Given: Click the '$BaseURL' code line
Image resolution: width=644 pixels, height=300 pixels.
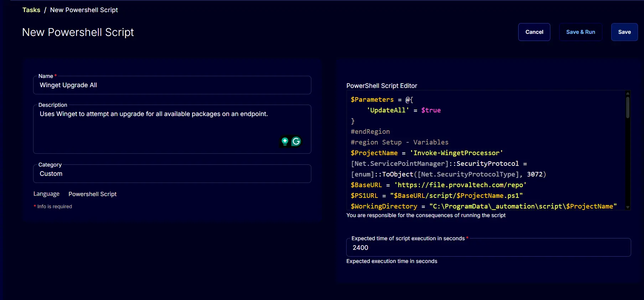Looking at the screenshot, I should 438,185.
